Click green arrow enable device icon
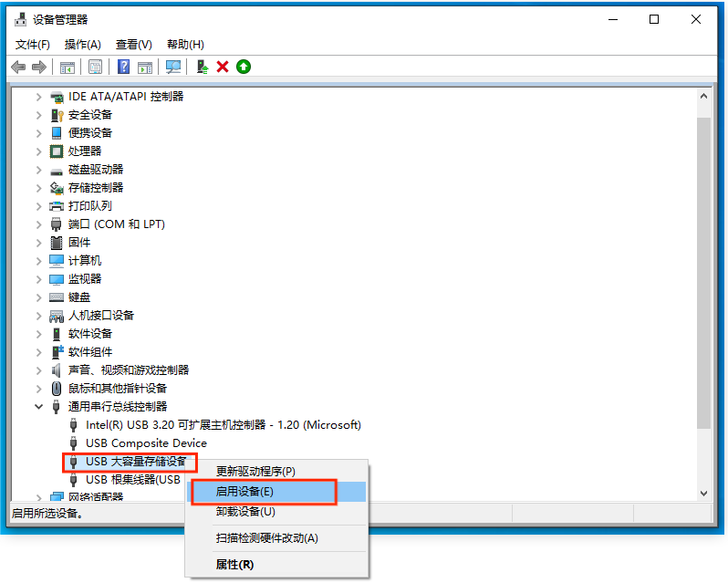 (x=244, y=68)
